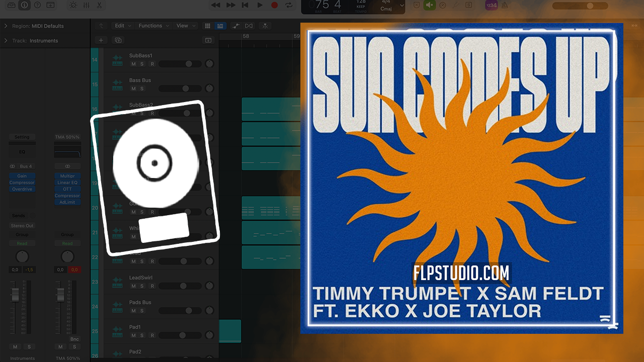Adjust the master volume slider

(580, 6)
